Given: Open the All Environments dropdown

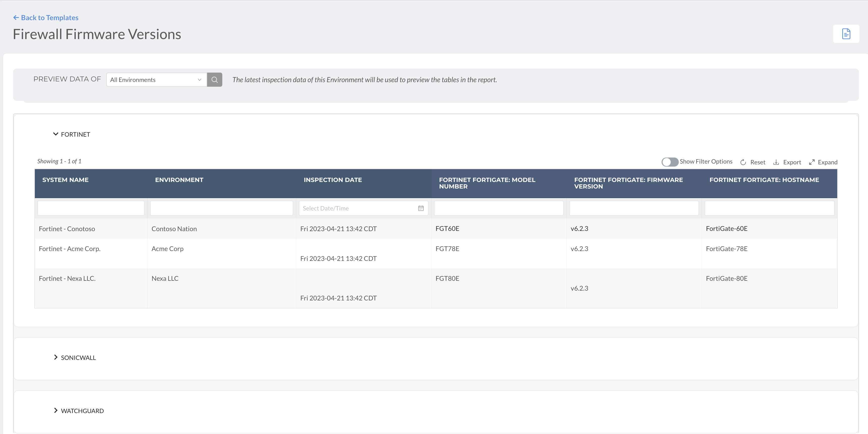Looking at the screenshot, I should (x=156, y=80).
